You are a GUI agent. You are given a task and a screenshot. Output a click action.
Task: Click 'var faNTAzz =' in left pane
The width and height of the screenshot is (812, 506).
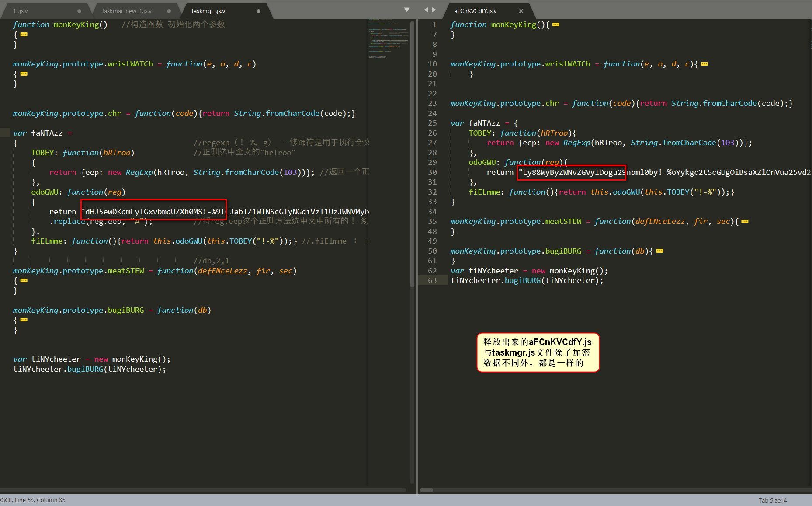click(x=42, y=133)
